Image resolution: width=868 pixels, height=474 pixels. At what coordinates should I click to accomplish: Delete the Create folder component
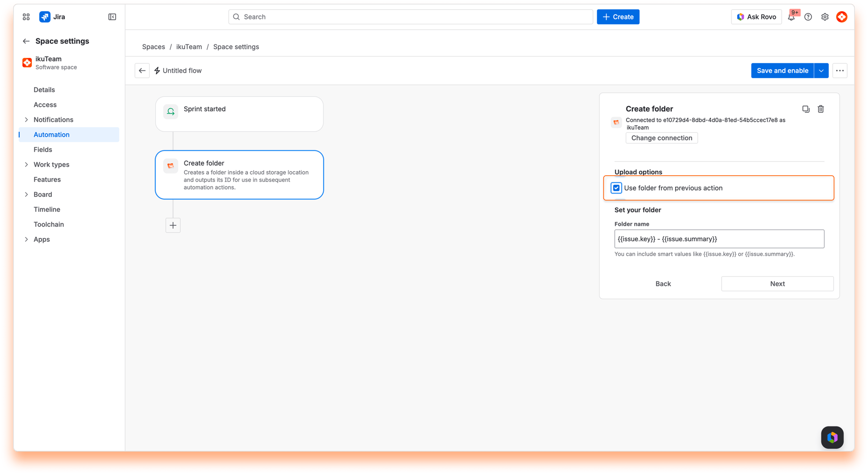[x=821, y=109]
